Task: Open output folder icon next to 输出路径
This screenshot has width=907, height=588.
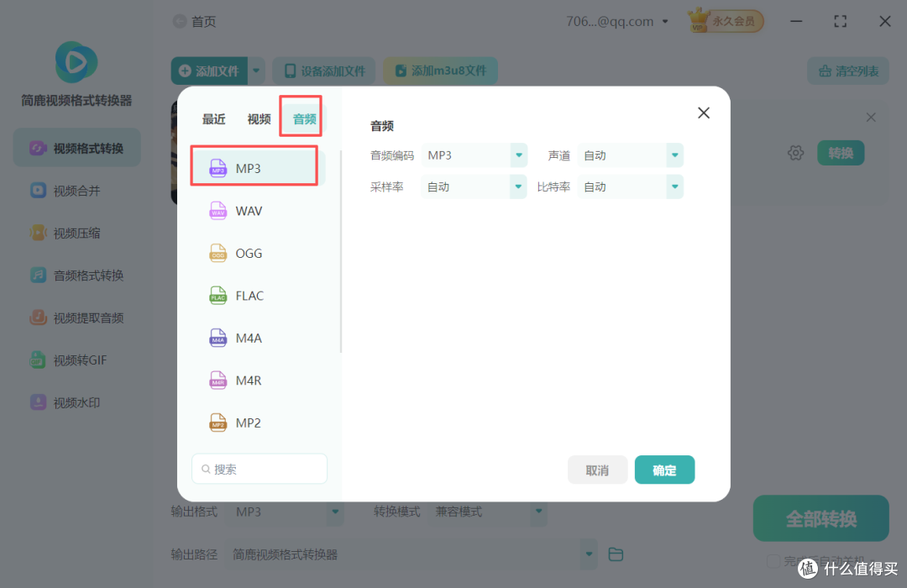Action: tap(616, 554)
